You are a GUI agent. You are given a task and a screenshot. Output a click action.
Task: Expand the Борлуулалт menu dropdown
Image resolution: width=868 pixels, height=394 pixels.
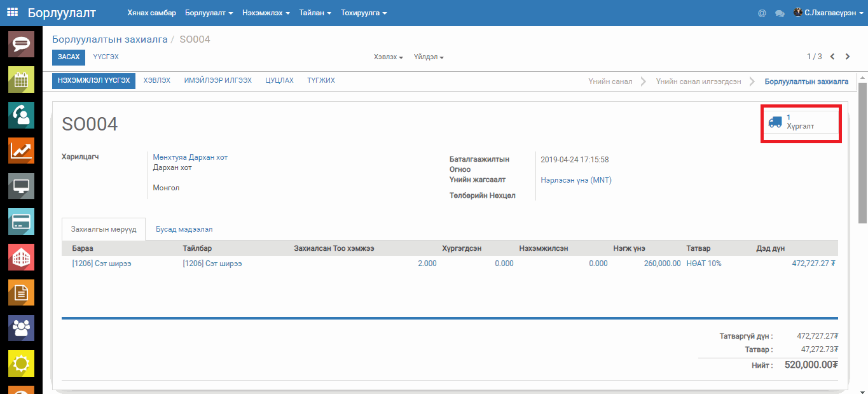click(x=209, y=13)
